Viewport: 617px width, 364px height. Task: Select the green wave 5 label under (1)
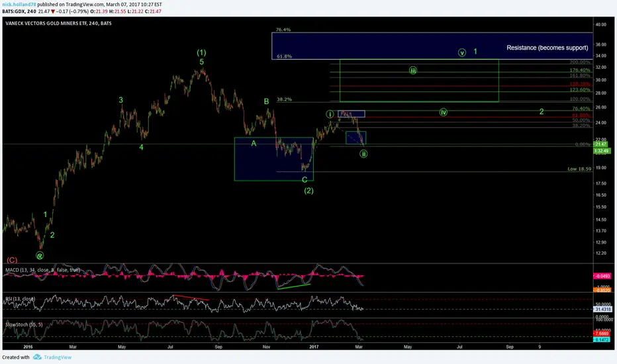click(201, 62)
